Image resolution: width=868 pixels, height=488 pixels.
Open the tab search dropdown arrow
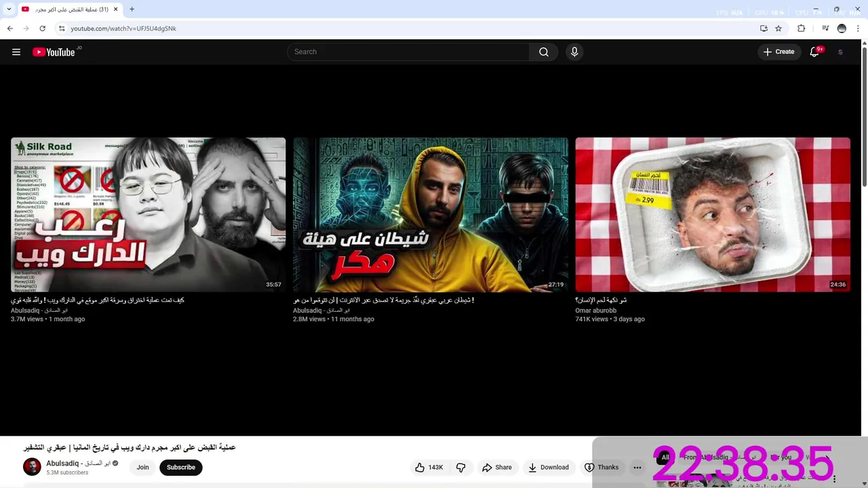pos(9,9)
